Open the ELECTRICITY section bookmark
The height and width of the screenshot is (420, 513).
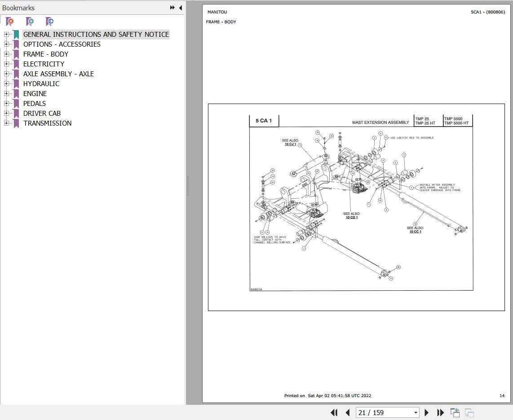44,64
